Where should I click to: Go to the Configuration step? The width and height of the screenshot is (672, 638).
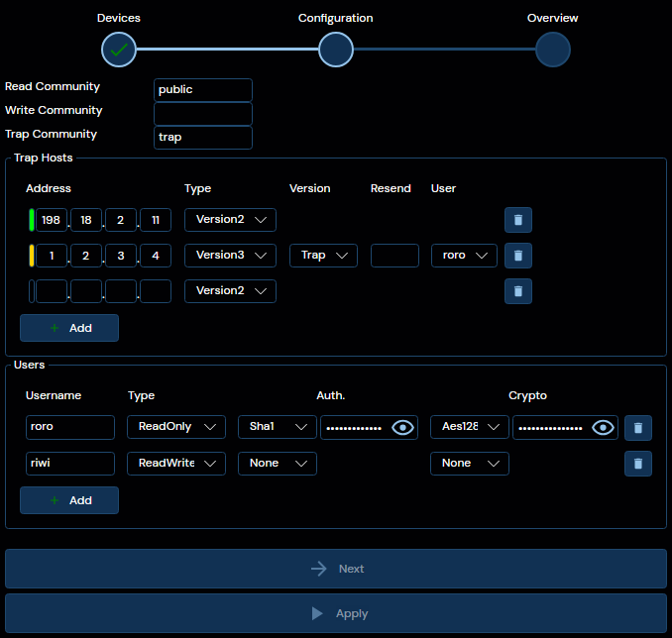(336, 50)
